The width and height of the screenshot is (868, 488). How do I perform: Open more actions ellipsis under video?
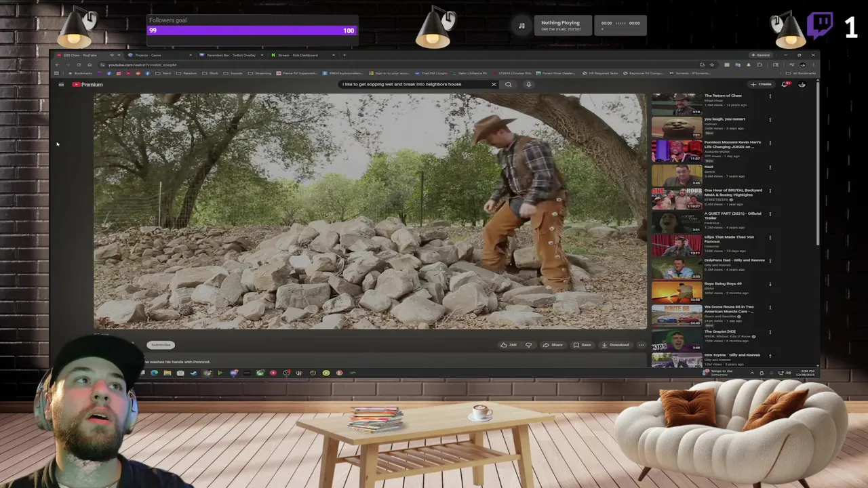(x=642, y=345)
